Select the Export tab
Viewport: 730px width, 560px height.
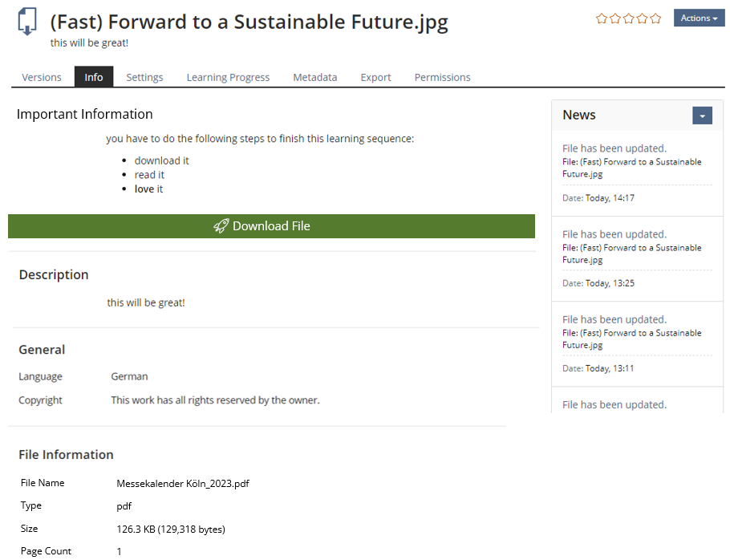pos(375,77)
